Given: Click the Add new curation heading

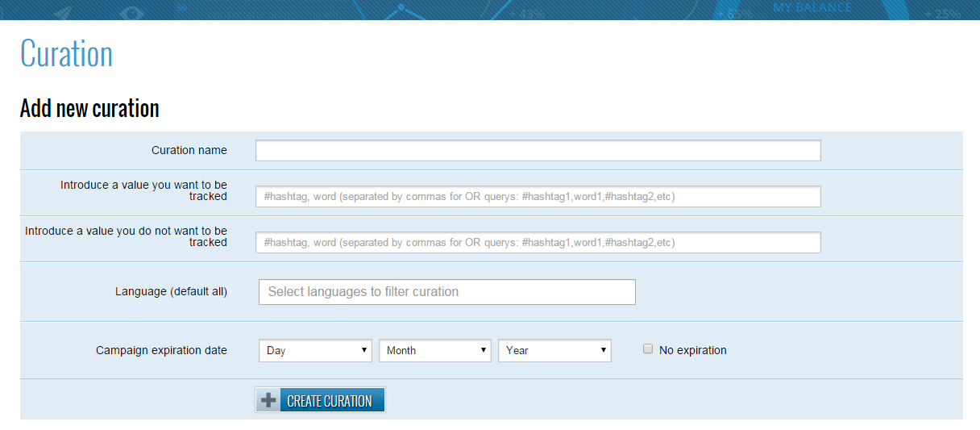Looking at the screenshot, I should (89, 108).
